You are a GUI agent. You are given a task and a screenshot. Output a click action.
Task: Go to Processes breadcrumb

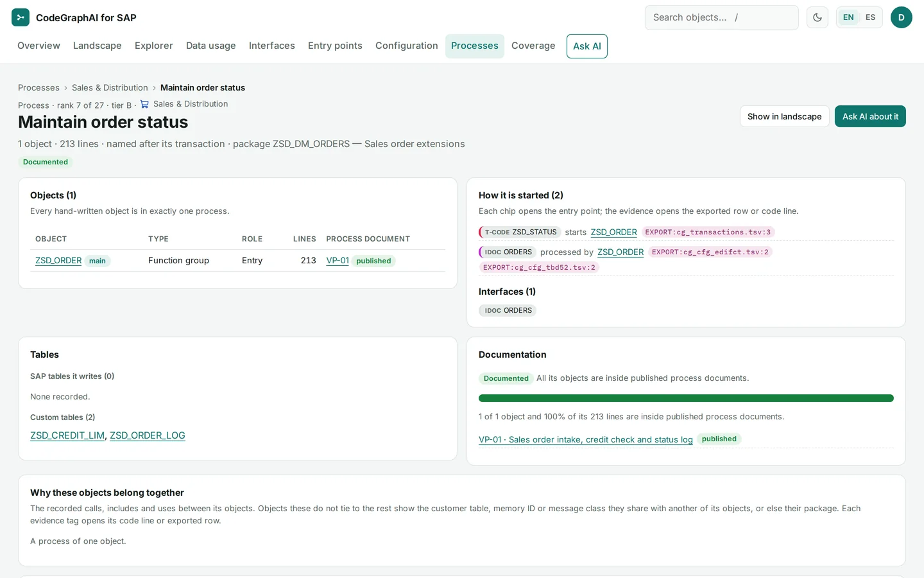38,88
